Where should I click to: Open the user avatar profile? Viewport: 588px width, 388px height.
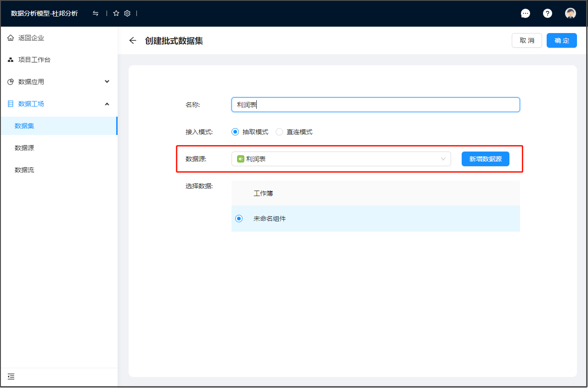pos(571,13)
